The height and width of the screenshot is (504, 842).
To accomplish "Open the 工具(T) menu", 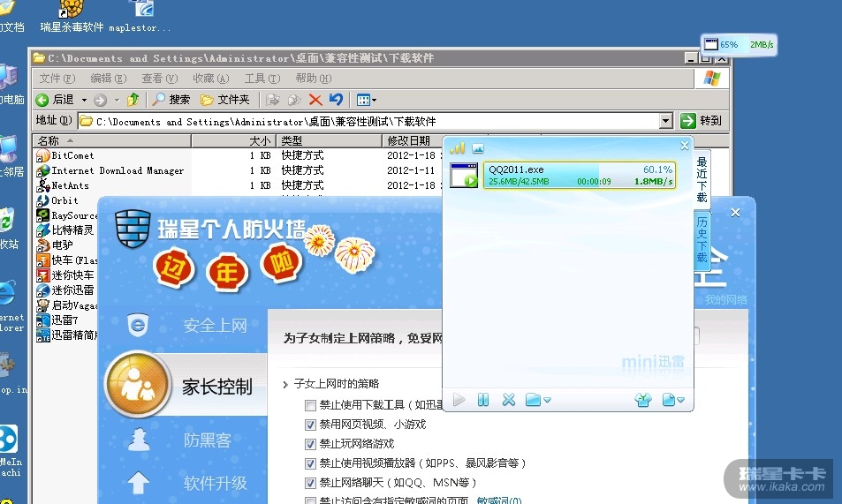I will (262, 79).
